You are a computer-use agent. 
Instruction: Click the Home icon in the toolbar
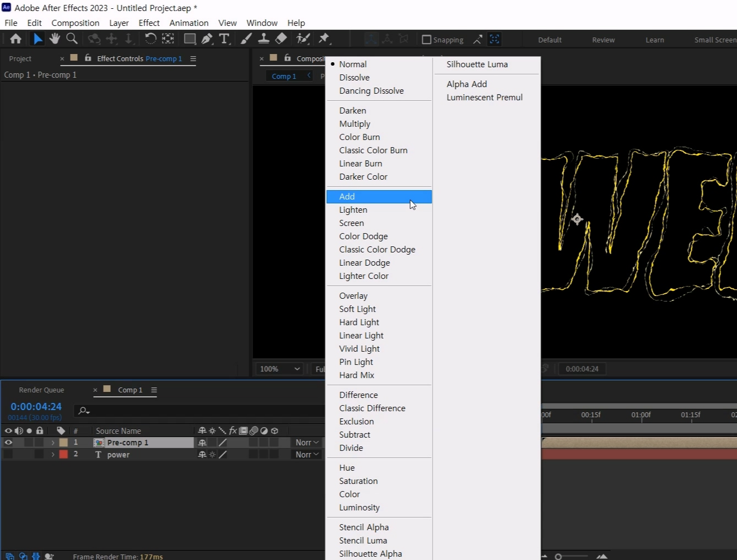click(x=15, y=39)
